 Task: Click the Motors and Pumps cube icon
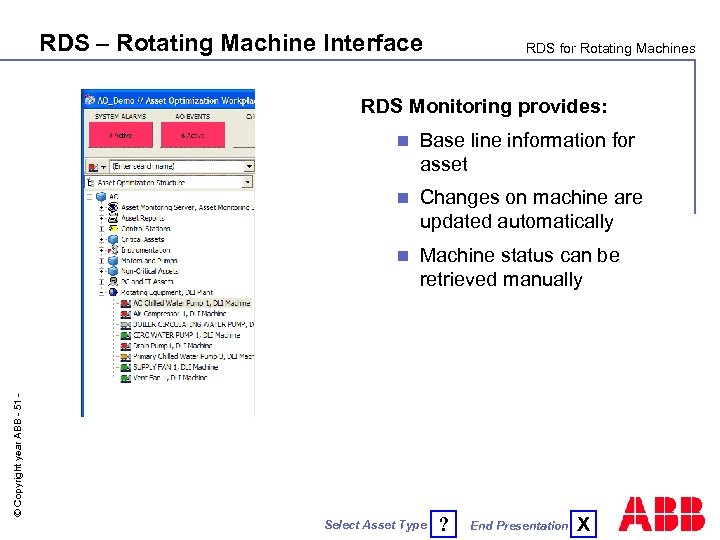click(113, 261)
